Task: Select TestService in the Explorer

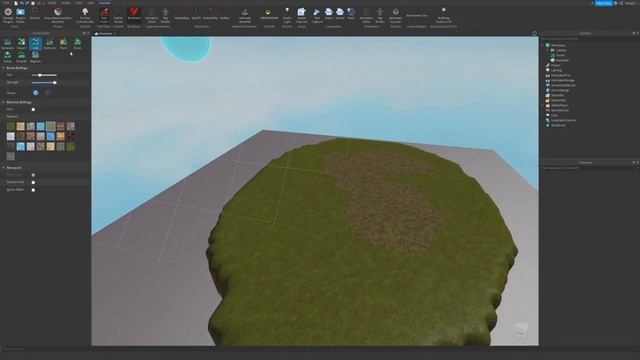Action: click(558, 125)
